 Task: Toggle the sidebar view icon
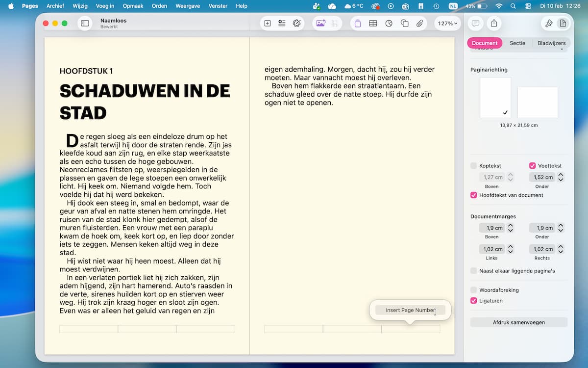[85, 23]
